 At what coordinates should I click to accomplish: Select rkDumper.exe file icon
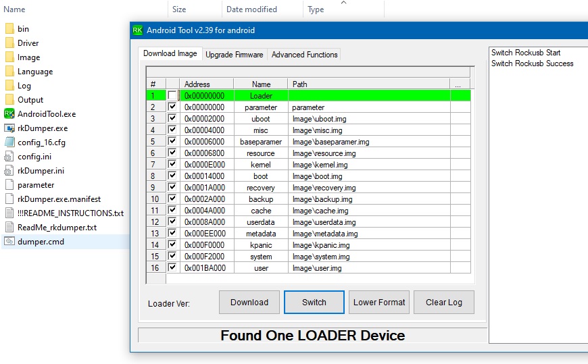pos(9,128)
